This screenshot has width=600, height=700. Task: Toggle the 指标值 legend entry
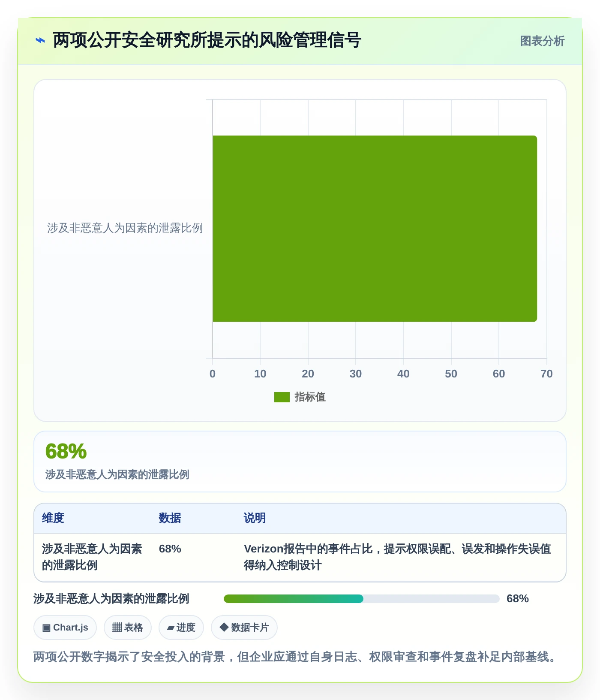300,397
